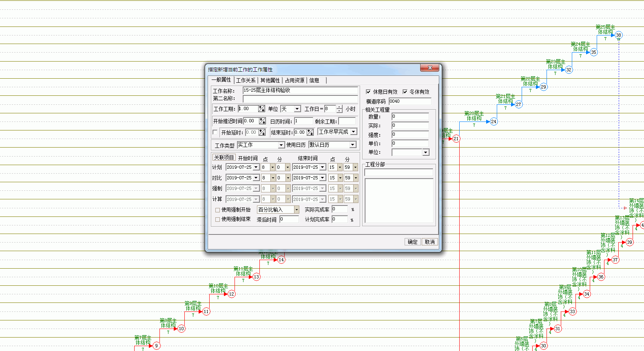Screen dimensions: 644x351
Task: Toggle the 休息日有效 checkbox
Action: (x=368, y=92)
